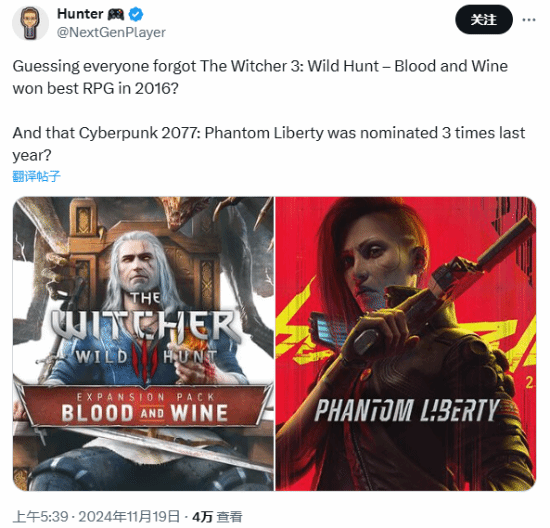Open Hunter's profile avatar
Image resolution: width=550 pixels, height=528 pixels.
30,23
